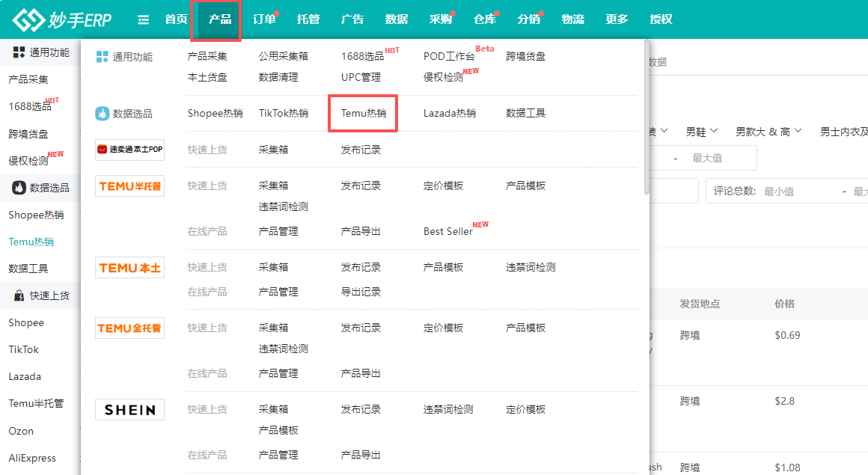Open 定价模板 under TEMU半托管

pos(443,186)
